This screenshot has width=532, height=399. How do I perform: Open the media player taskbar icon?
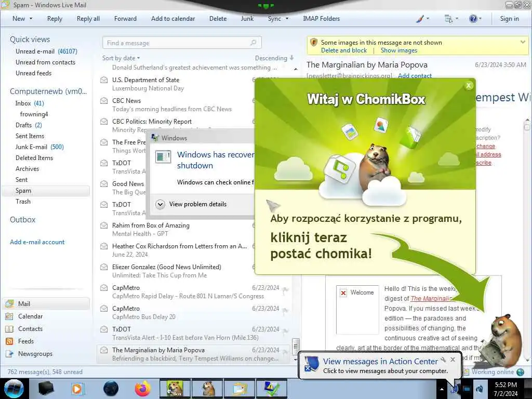pyautogui.click(x=77, y=389)
